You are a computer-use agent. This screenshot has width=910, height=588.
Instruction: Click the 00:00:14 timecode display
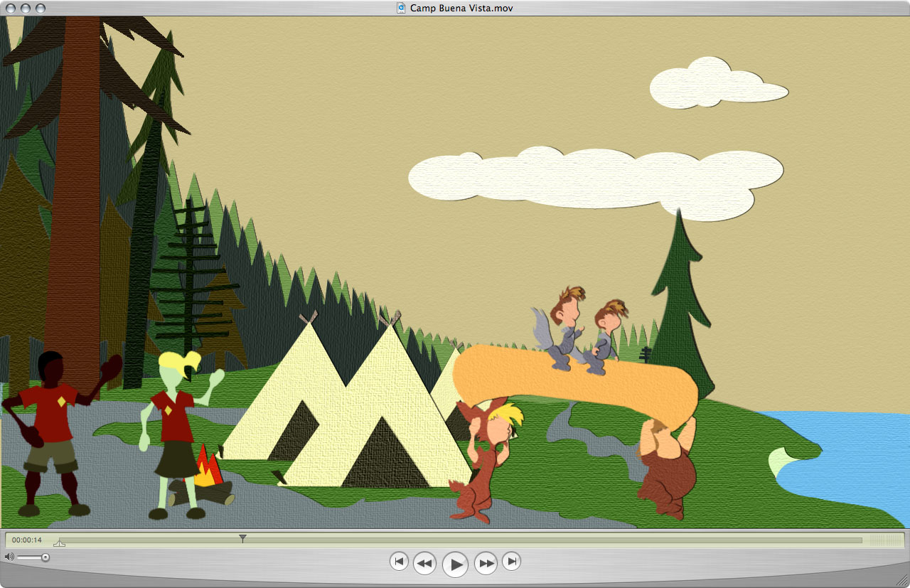coord(26,540)
